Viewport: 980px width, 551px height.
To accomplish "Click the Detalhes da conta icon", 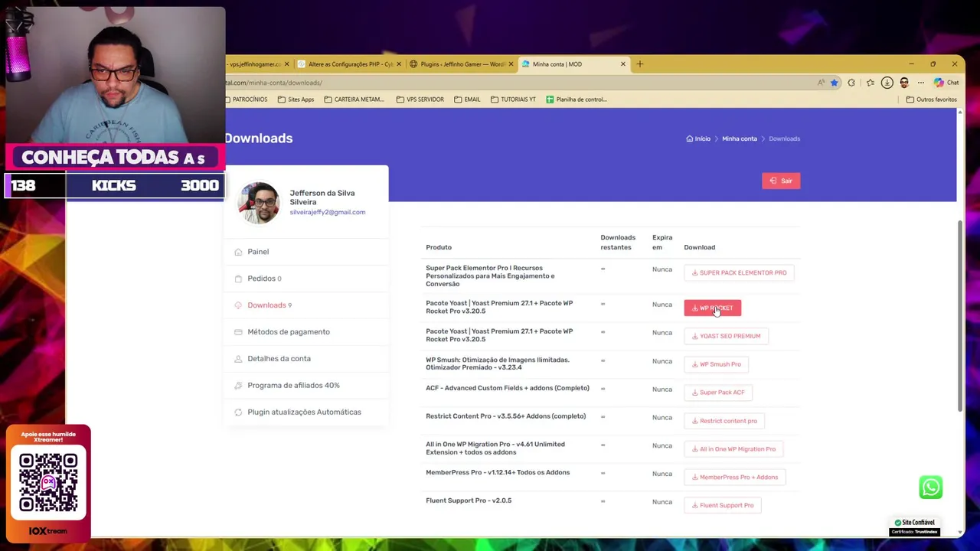I will tap(238, 359).
